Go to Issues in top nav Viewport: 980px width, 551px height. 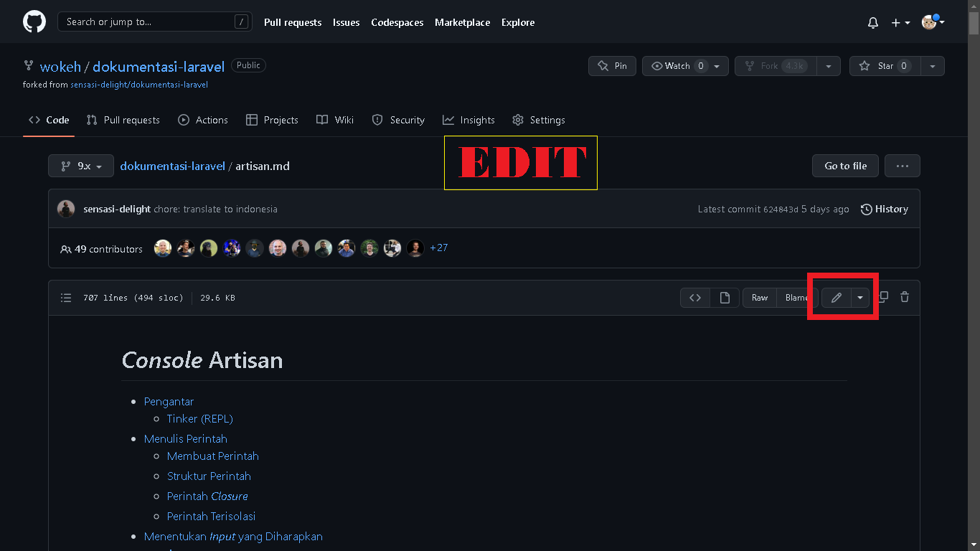347,23
